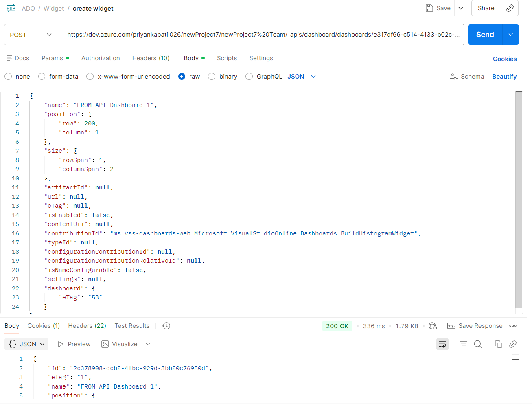Switch to the request Body tab

point(194,58)
